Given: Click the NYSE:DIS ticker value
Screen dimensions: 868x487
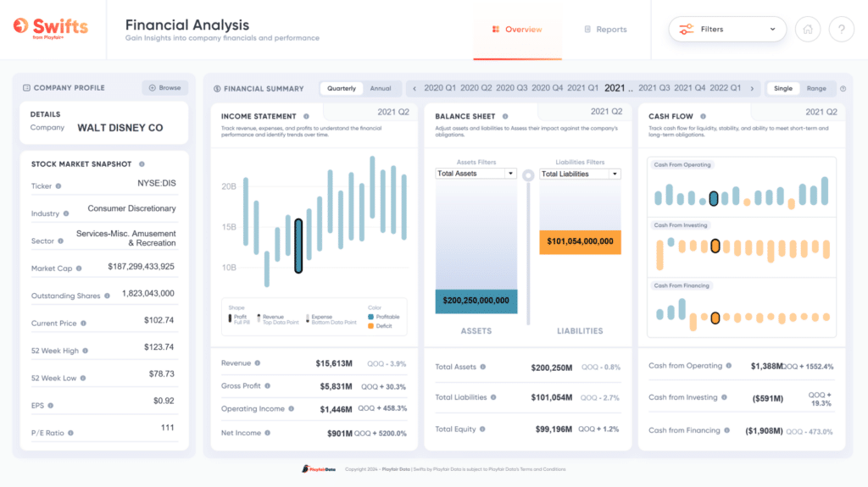Looking at the screenshot, I should (157, 183).
